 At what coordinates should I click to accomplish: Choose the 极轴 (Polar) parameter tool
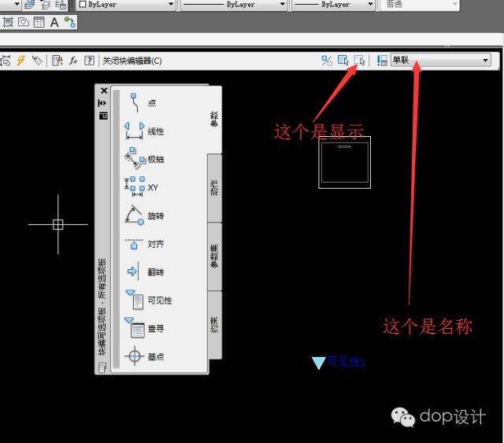point(143,159)
